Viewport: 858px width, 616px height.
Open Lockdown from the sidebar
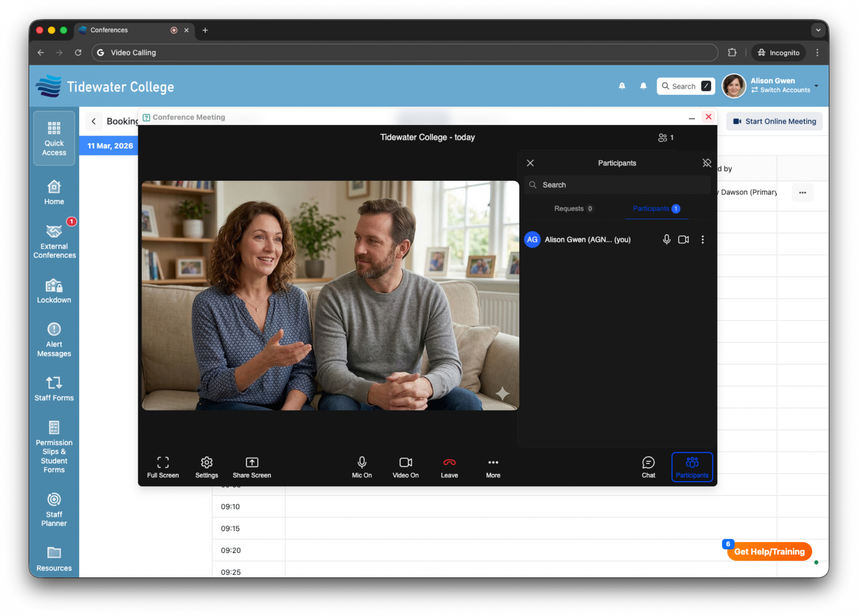54,291
